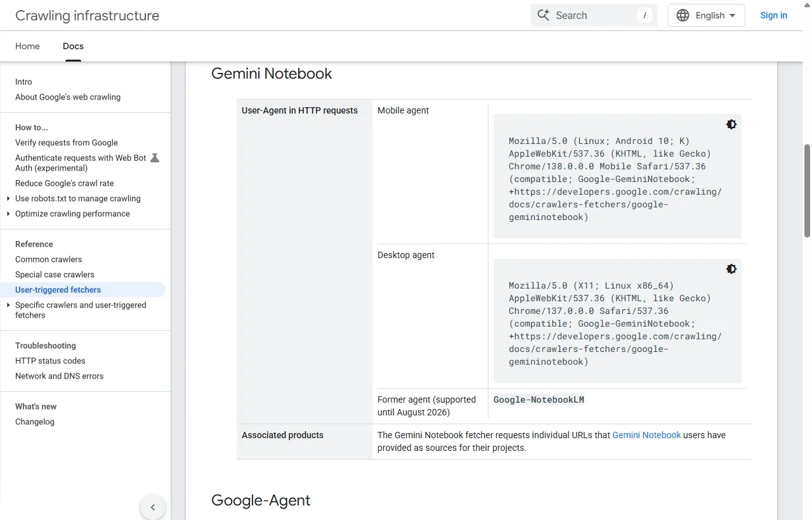Click the Sign in button
The image size is (812, 520).
tap(773, 15)
